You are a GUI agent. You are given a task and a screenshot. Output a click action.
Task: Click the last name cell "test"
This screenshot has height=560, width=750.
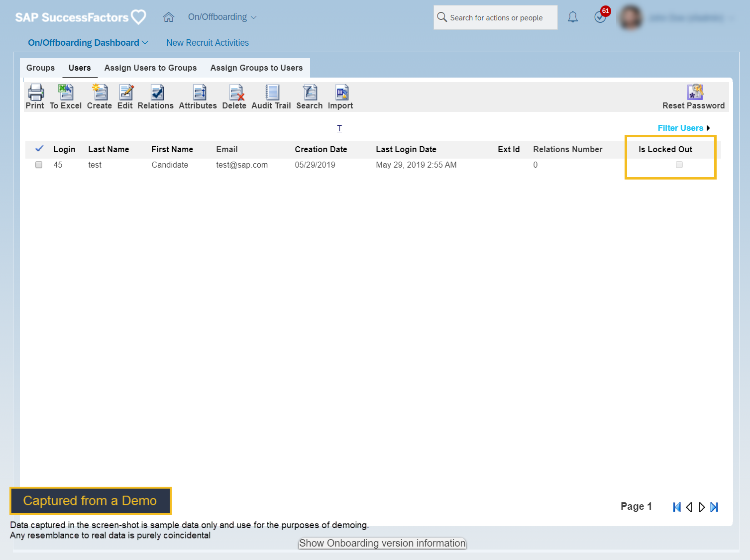tap(95, 165)
